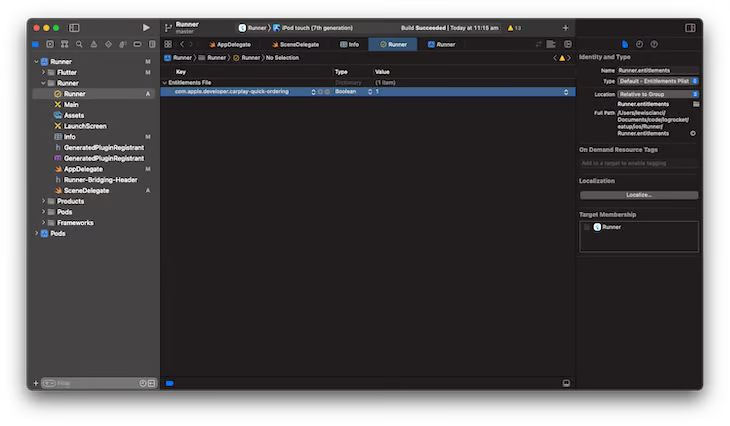Screen dimensions: 730x426
Task: Switch to the SceneDelegate tab
Action: pos(296,44)
